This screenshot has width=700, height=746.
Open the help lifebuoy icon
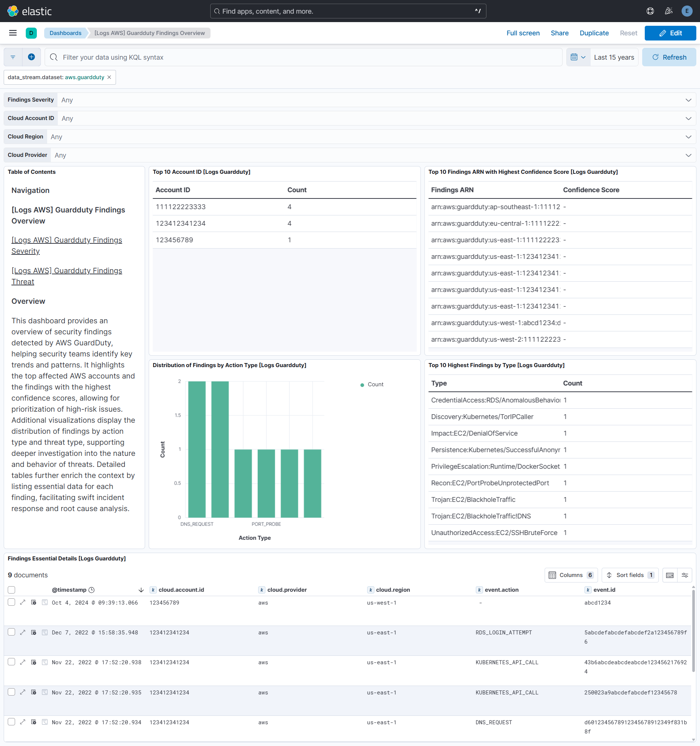[650, 11]
